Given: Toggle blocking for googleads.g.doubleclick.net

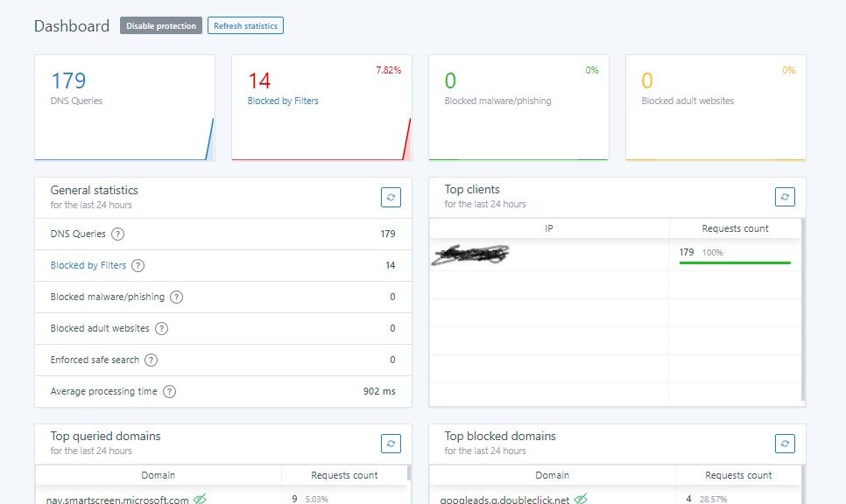Looking at the screenshot, I should click(581, 499).
